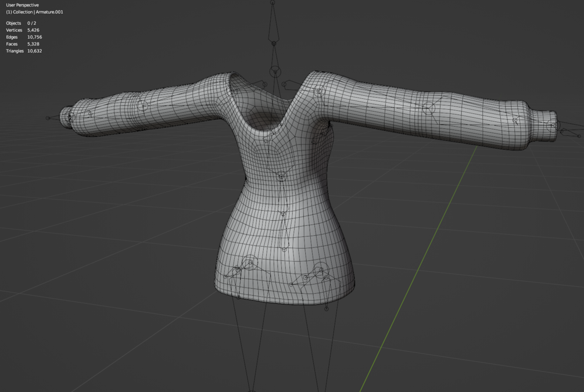Select the head bone above the collar
Image resolution: width=584 pixels, height=392 pixels.
[x=273, y=22]
